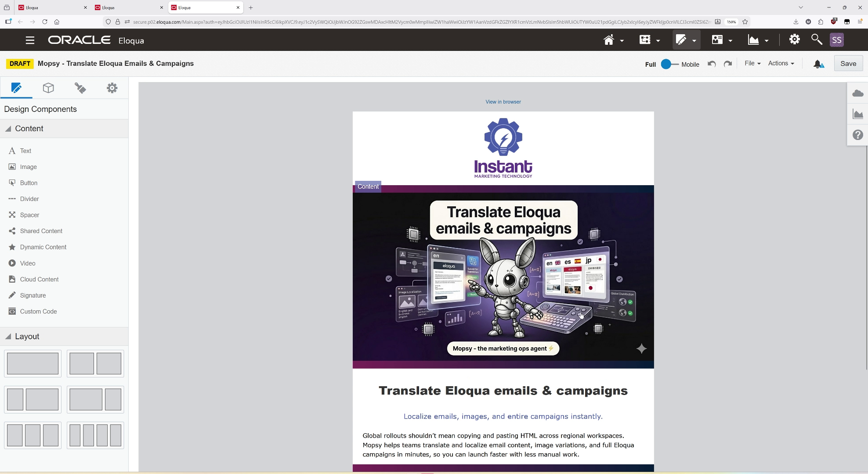Open the cloud content side panel

click(857, 93)
